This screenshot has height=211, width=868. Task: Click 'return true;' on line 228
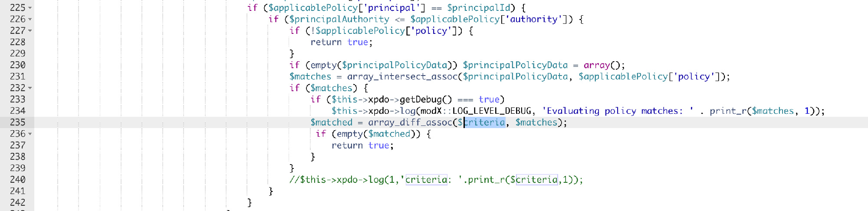click(x=342, y=42)
